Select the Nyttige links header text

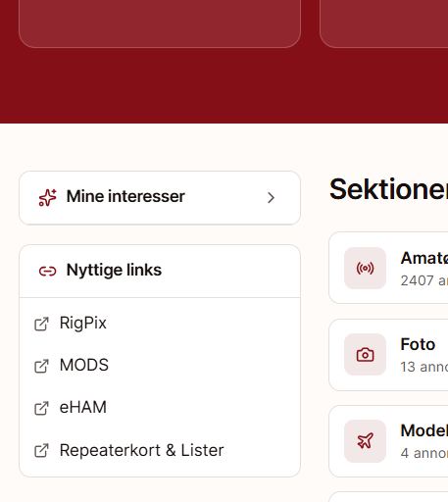click(114, 270)
